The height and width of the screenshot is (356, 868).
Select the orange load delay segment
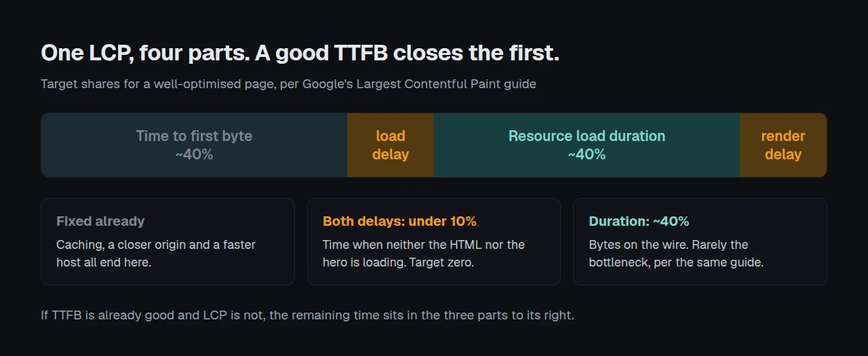click(x=391, y=145)
